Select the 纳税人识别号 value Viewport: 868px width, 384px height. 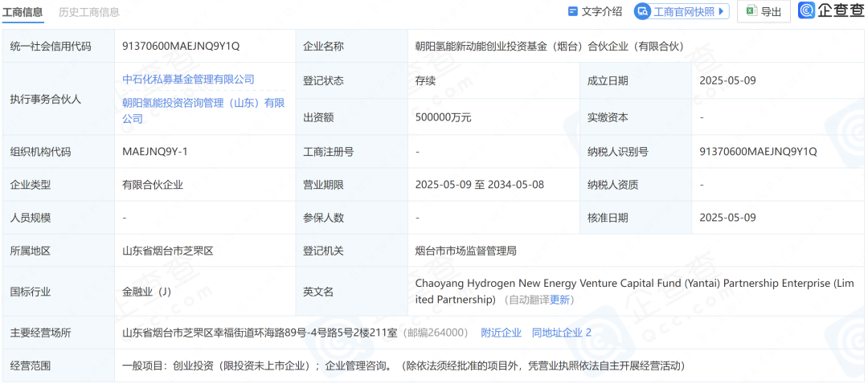tap(759, 152)
